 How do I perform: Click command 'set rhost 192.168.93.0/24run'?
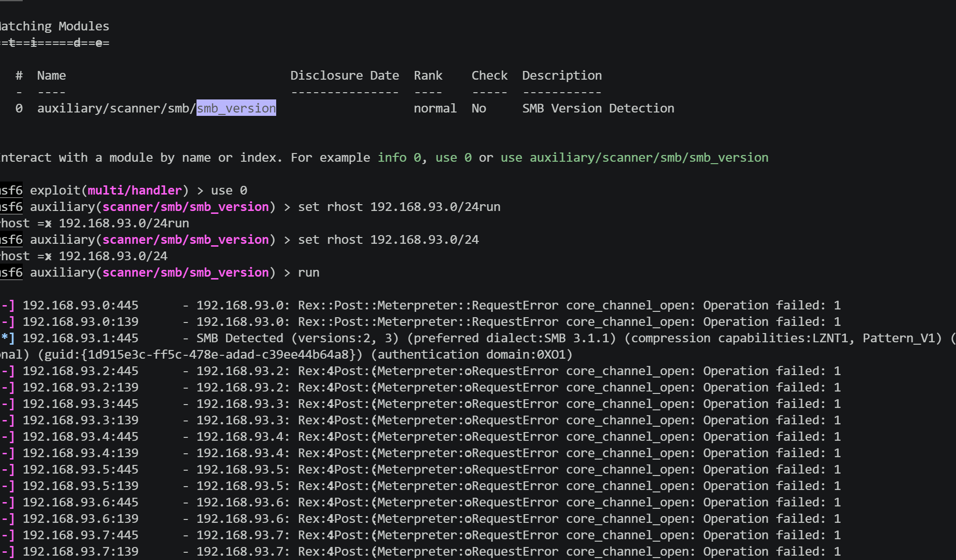point(399,207)
